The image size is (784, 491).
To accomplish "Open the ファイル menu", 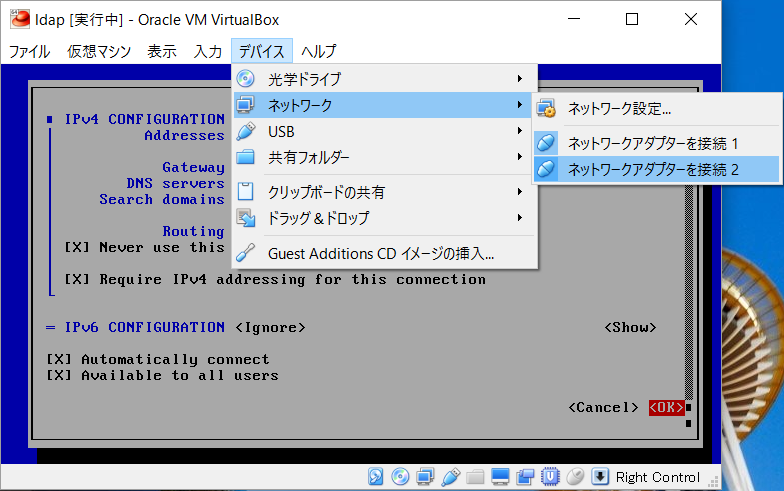I will [x=30, y=51].
